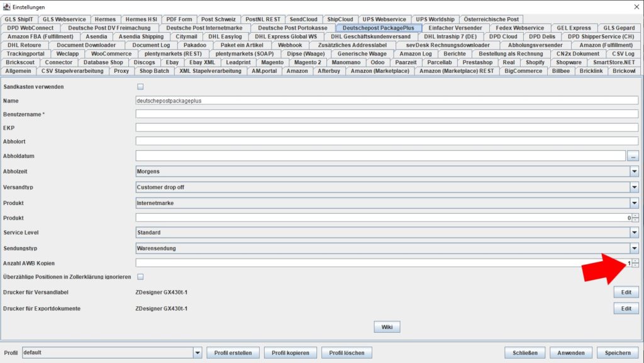This screenshot has height=363, width=644.
Task: Open the SendCloud tab
Action: pyautogui.click(x=304, y=20)
